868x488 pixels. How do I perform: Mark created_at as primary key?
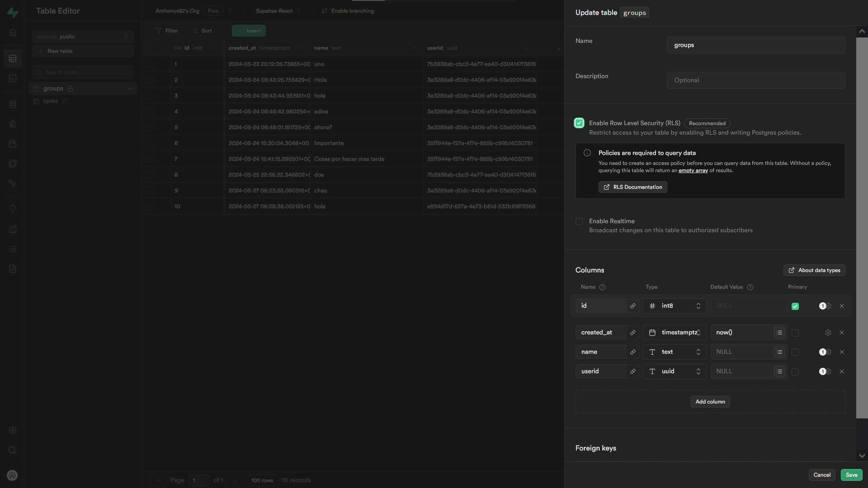pos(795,333)
